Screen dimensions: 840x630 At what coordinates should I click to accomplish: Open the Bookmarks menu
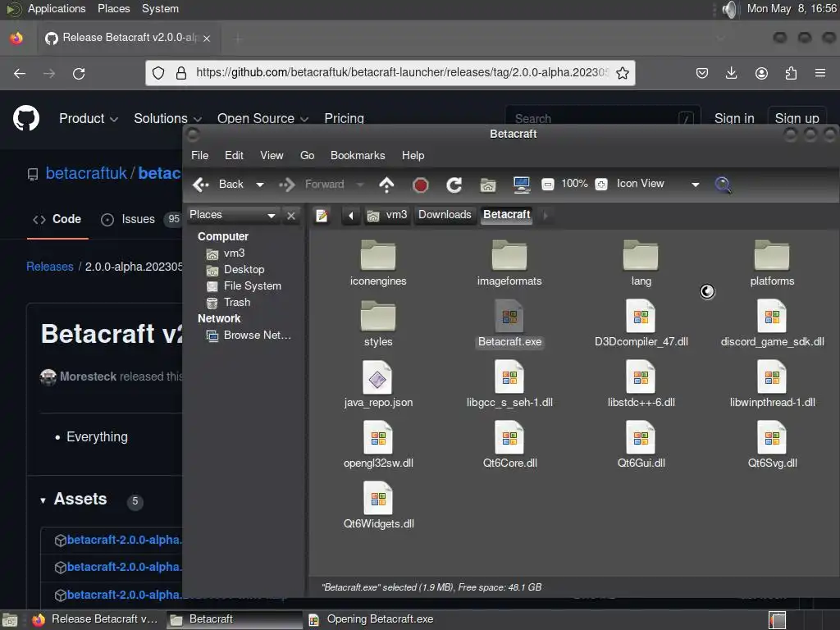(x=358, y=155)
